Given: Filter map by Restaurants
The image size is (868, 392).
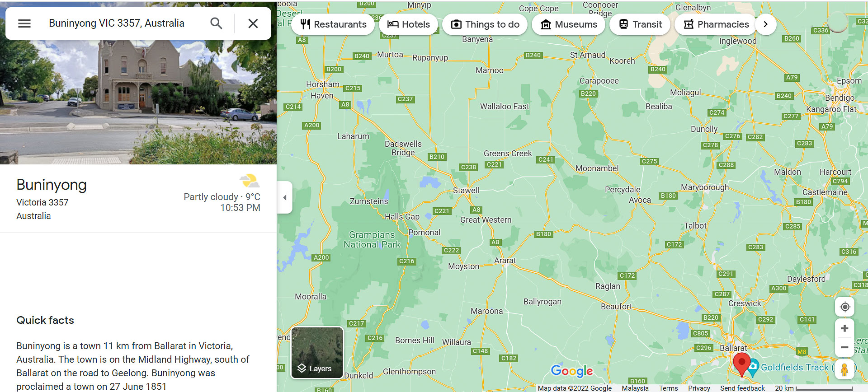Looking at the screenshot, I should 333,24.
